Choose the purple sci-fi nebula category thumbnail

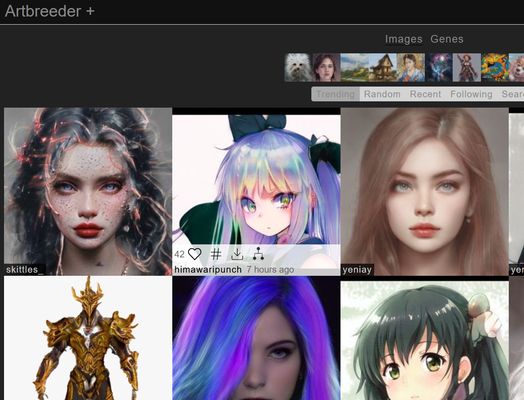tap(439, 68)
